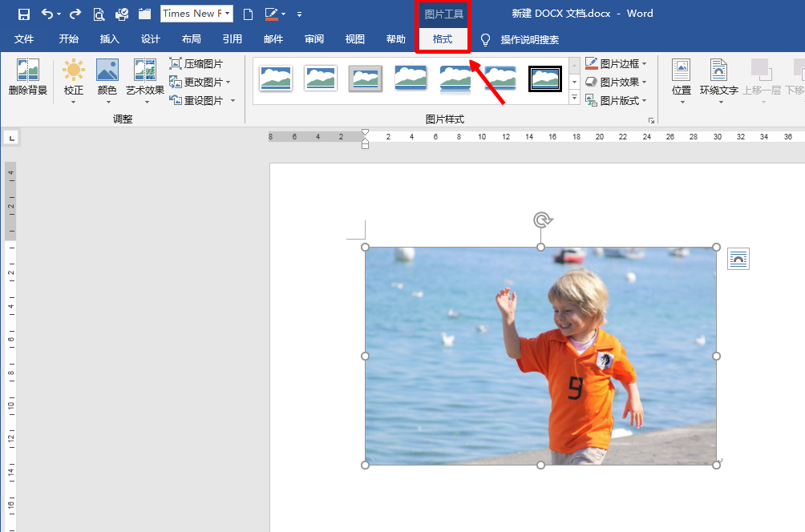Switch to the Mailings (邮件) tab
This screenshot has height=532, width=805.
pos(273,39)
